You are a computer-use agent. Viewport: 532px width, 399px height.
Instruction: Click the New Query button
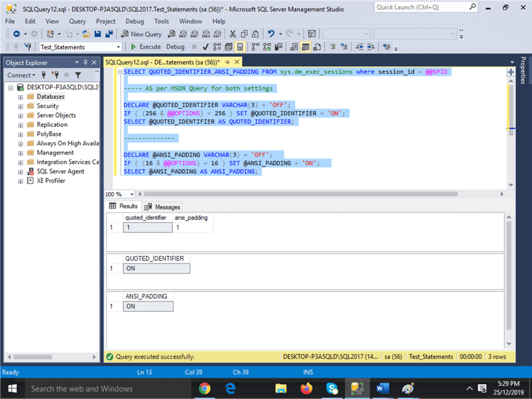(x=141, y=34)
